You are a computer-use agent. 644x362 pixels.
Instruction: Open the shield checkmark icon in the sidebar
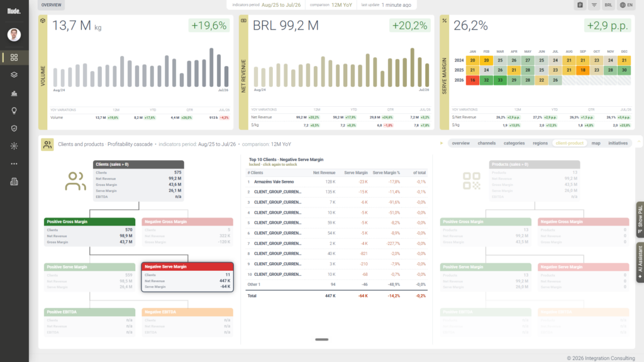coord(14,128)
